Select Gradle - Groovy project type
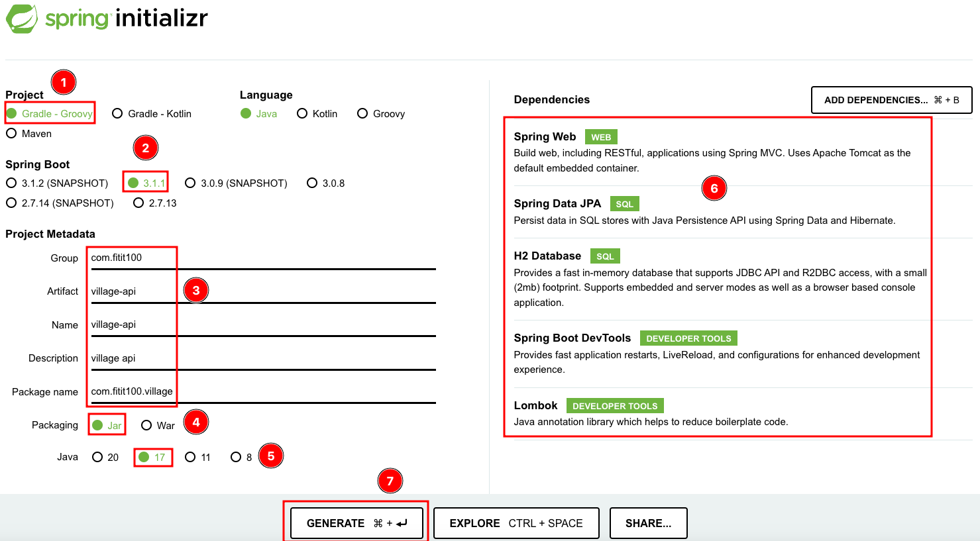 coord(50,114)
